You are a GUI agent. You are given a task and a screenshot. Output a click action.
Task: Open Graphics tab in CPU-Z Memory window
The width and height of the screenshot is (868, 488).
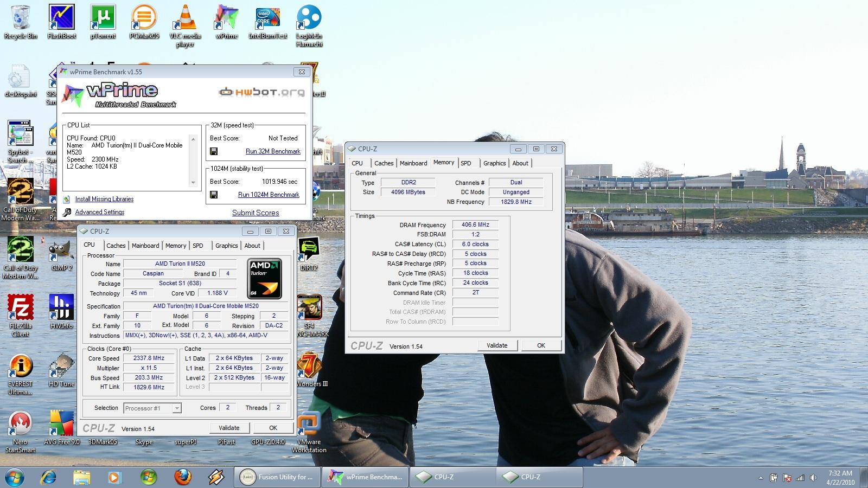point(494,163)
